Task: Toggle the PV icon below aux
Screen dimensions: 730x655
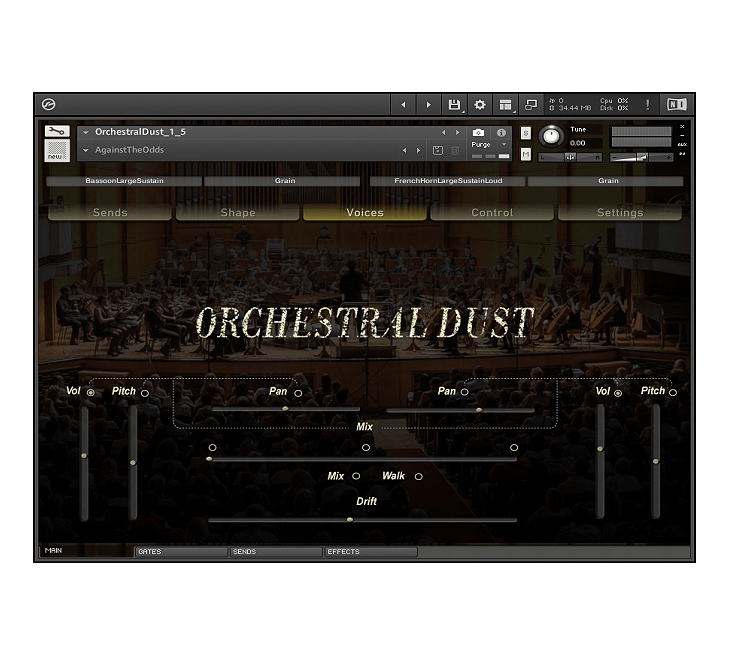Action: (682, 154)
